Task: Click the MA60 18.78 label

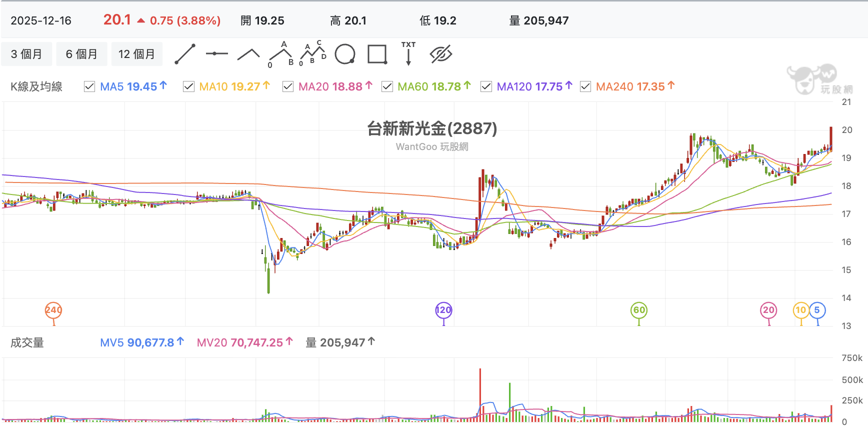Action: click(434, 86)
